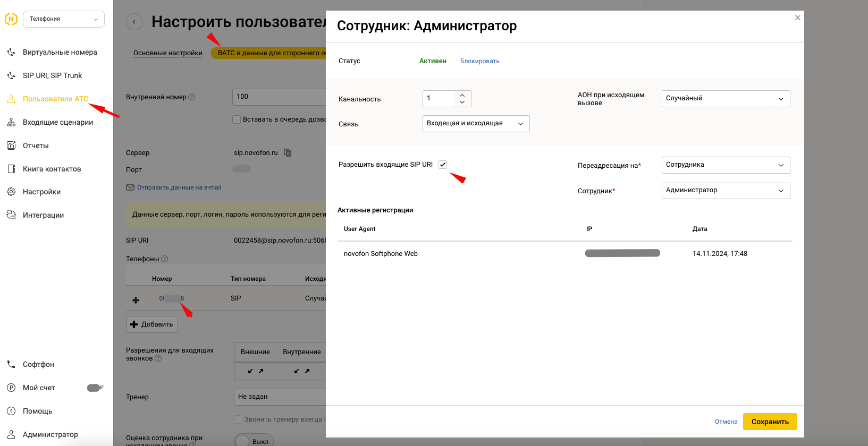The width and height of the screenshot is (868, 446).
Task: Copy server address sip.novofon.ru icon
Action: point(288,153)
